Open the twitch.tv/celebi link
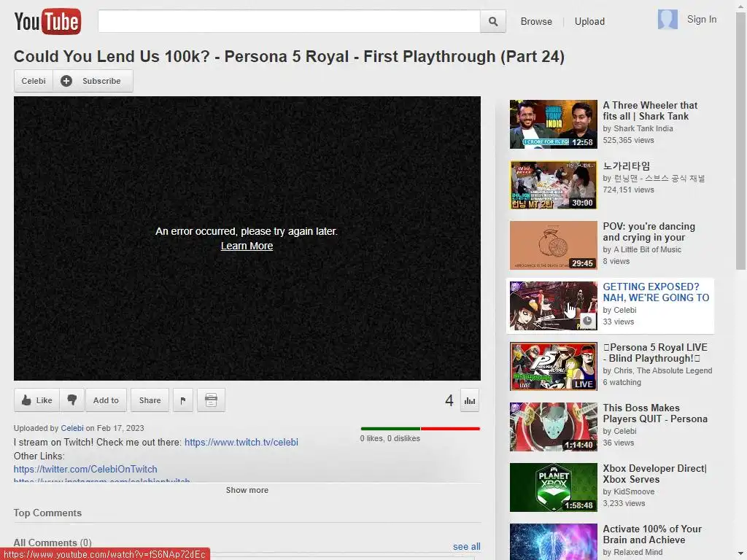The image size is (747, 560). tap(241, 442)
